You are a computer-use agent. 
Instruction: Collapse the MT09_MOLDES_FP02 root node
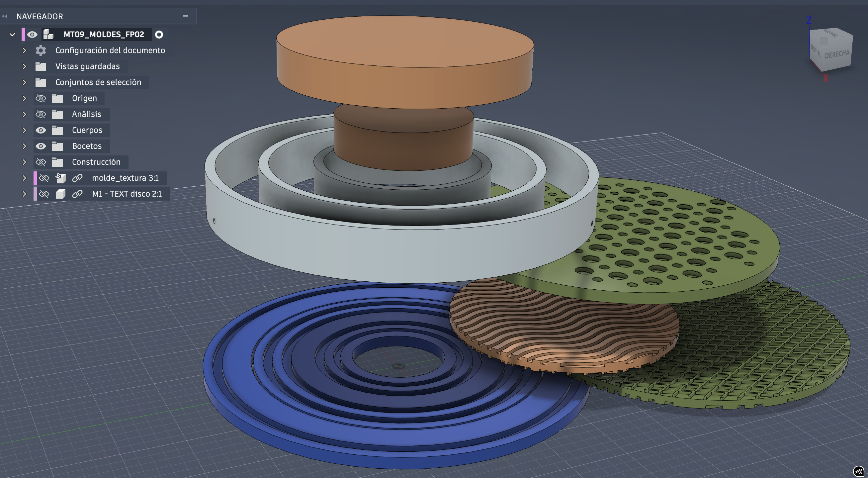13,35
